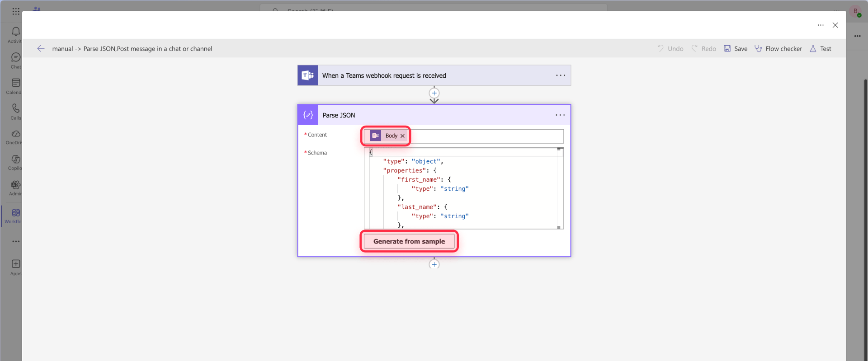
Task: Click the Teams webhook trigger icon
Action: 307,75
